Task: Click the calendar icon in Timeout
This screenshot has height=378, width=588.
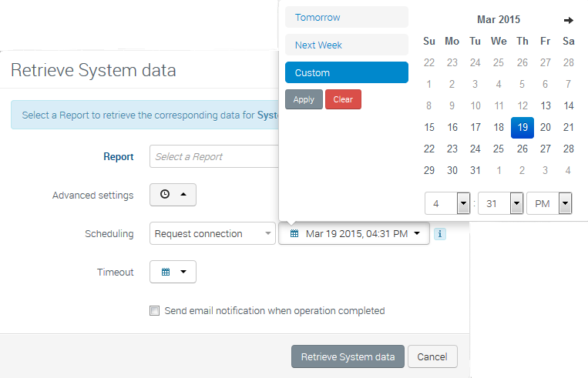Action: (166, 272)
